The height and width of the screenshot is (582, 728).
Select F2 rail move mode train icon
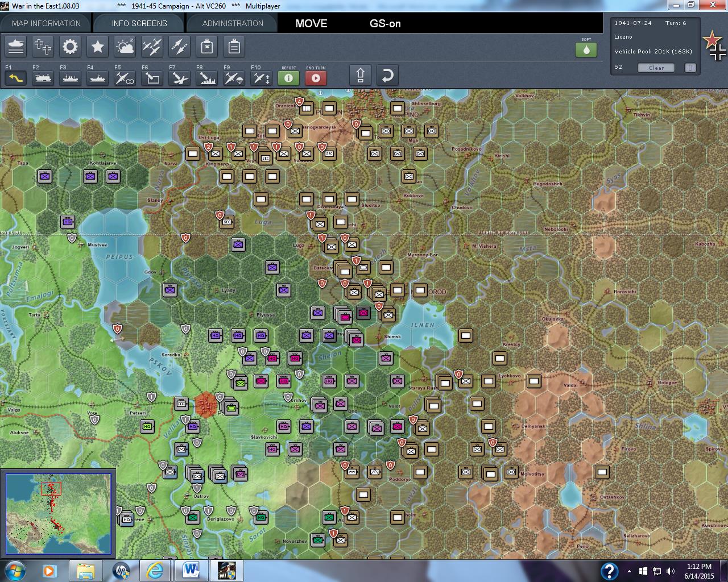coord(43,78)
